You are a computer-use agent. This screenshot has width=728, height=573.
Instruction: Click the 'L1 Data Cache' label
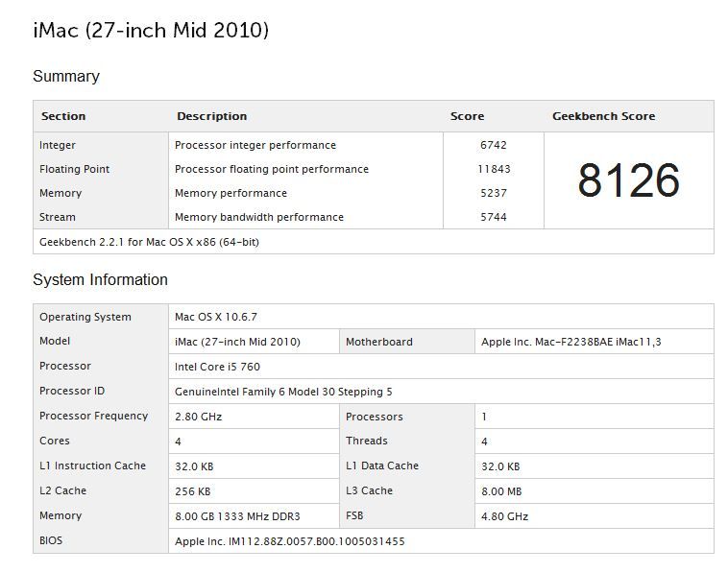(x=382, y=466)
